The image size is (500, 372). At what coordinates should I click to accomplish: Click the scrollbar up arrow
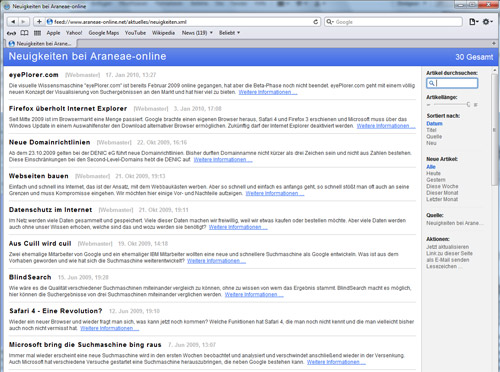[x=495, y=70]
